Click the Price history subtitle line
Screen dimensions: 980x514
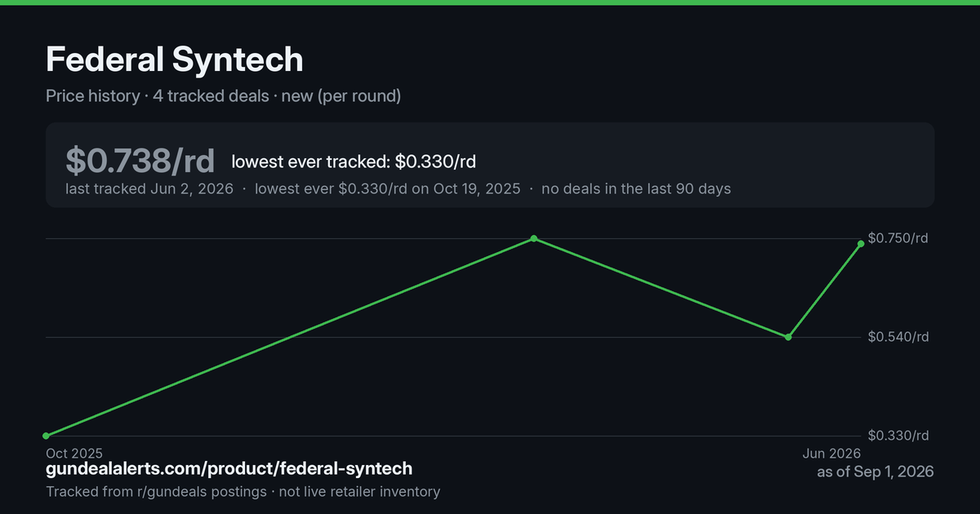223,96
